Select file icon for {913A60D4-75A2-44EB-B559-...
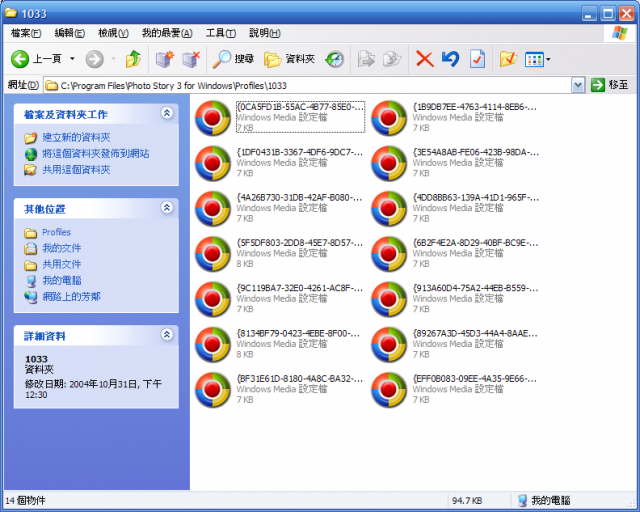Image resolution: width=640 pixels, height=512 pixels. (389, 299)
